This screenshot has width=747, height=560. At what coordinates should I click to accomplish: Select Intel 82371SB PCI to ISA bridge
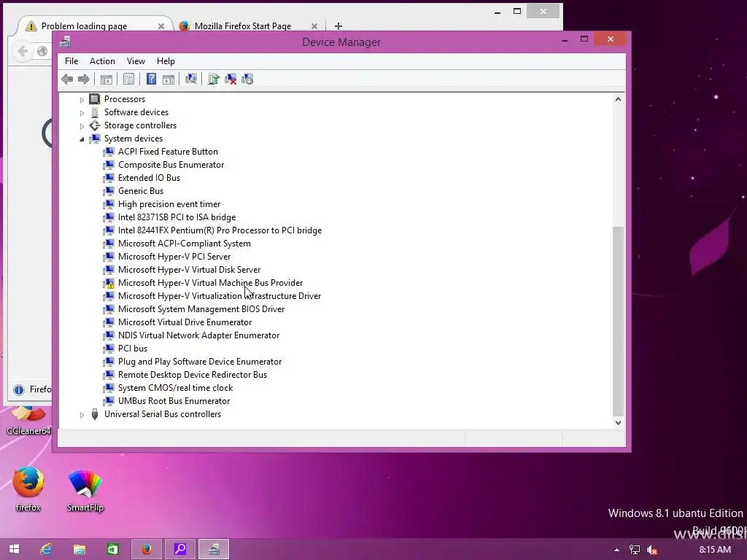coord(177,217)
